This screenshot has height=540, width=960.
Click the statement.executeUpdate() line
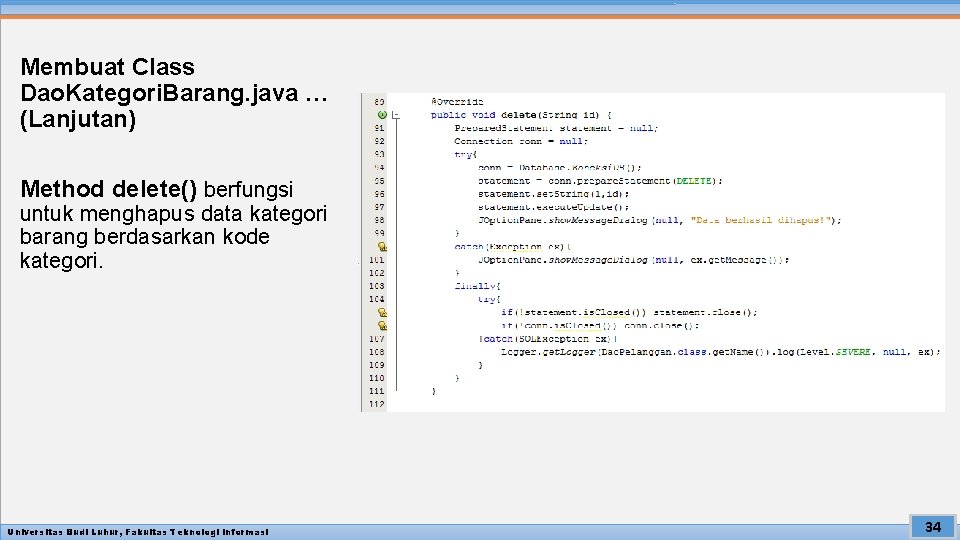pyautogui.click(x=553, y=207)
